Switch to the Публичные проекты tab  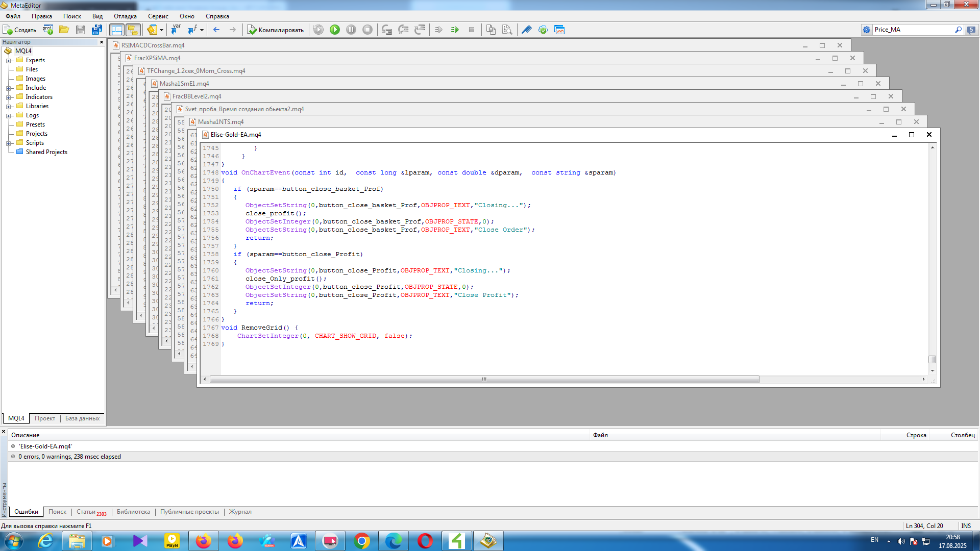189,512
